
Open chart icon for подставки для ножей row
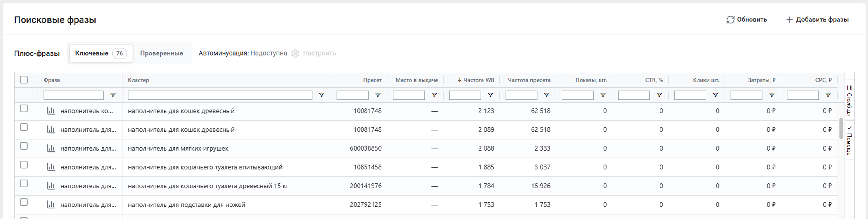(x=51, y=204)
